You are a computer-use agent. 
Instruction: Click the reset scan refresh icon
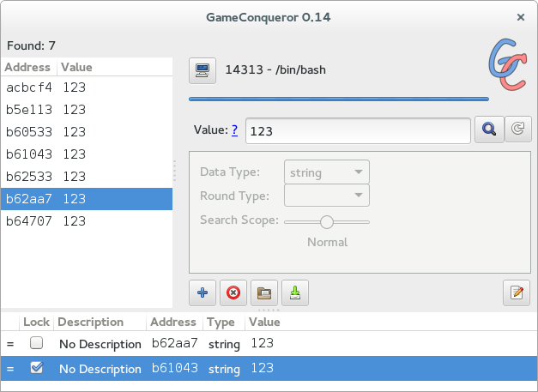click(517, 130)
